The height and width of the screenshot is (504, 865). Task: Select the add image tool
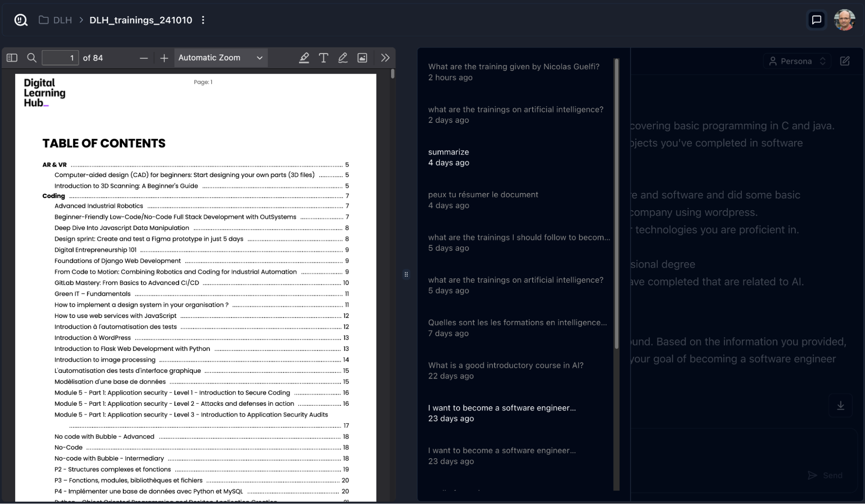click(362, 58)
